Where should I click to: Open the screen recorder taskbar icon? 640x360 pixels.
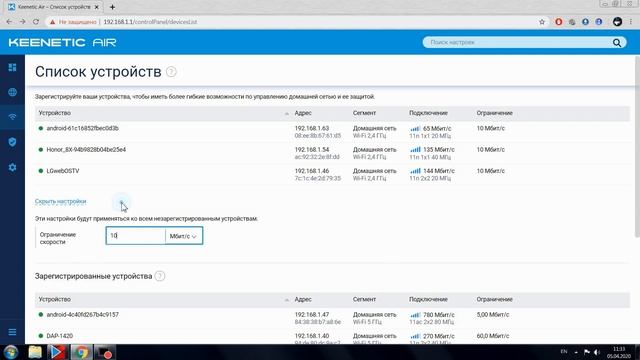click(x=105, y=352)
